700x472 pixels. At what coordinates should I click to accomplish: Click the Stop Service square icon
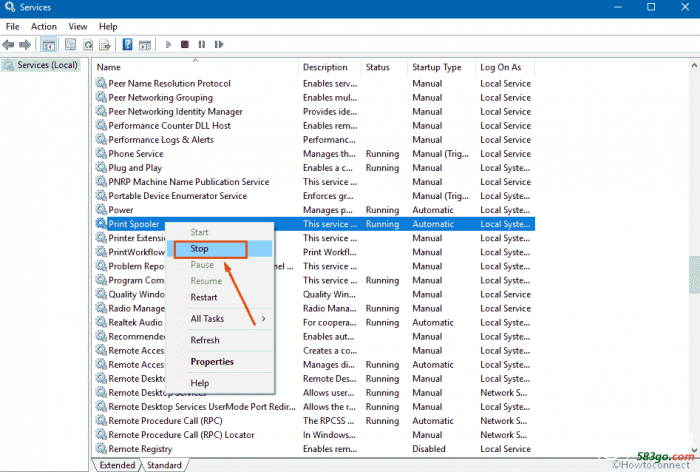click(185, 45)
